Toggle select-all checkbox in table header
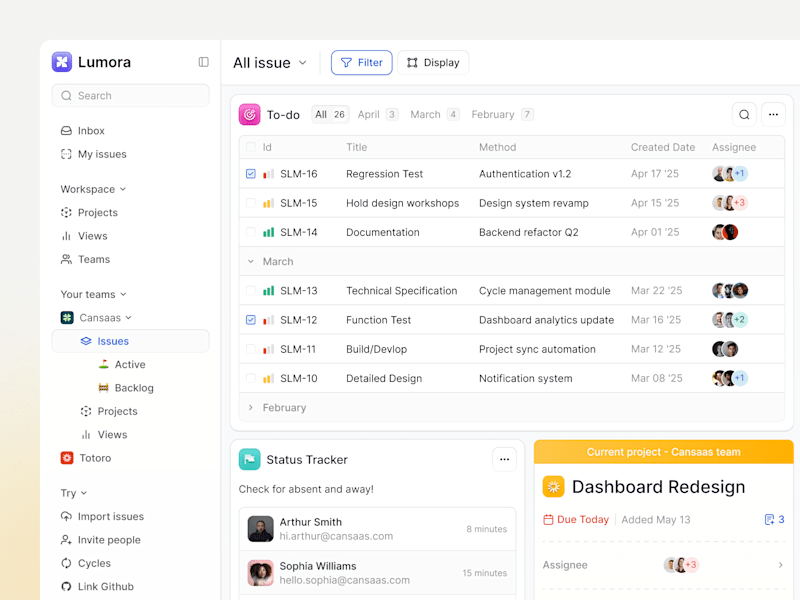This screenshot has width=800, height=600. [251, 147]
